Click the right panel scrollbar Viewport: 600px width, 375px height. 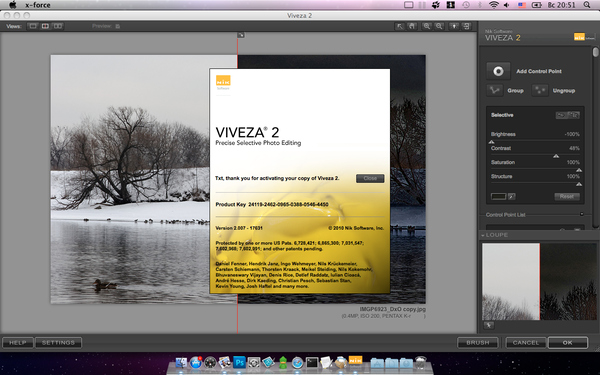[x=595, y=52]
